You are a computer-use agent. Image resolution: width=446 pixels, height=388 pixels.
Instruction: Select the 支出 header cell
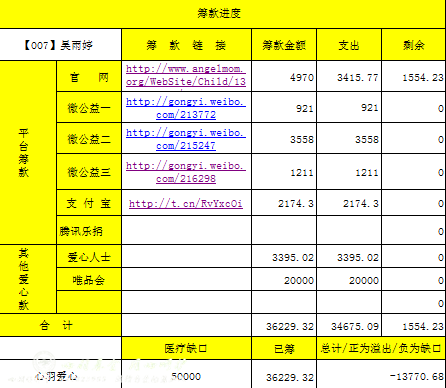pos(349,45)
